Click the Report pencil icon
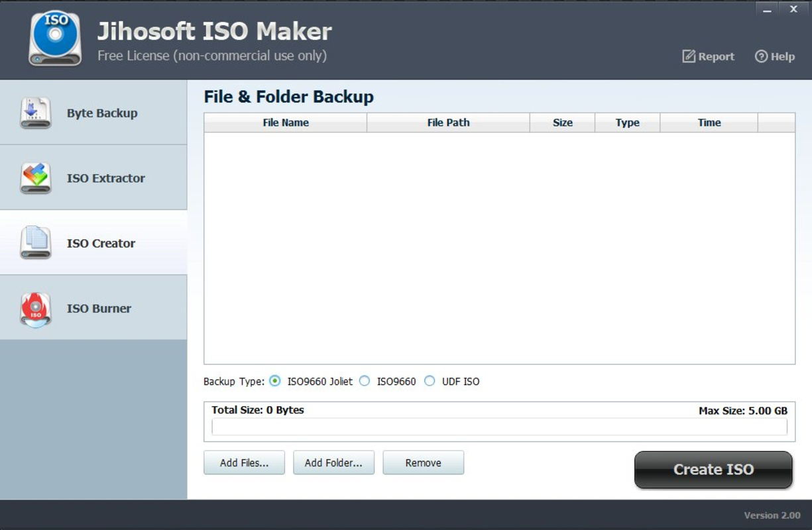812x530 pixels. (689, 56)
